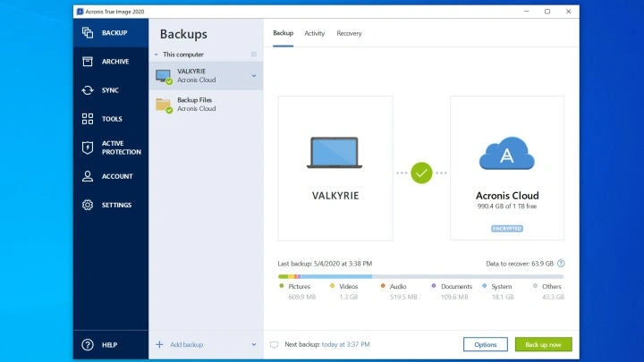This screenshot has width=644, height=362.
Task: Switch to the Activity tab
Action: coord(314,33)
